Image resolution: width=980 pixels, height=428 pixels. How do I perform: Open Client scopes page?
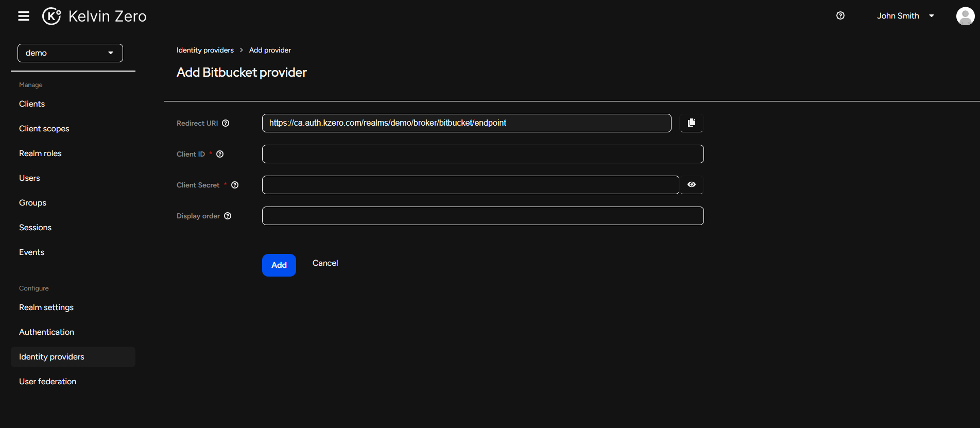44,129
